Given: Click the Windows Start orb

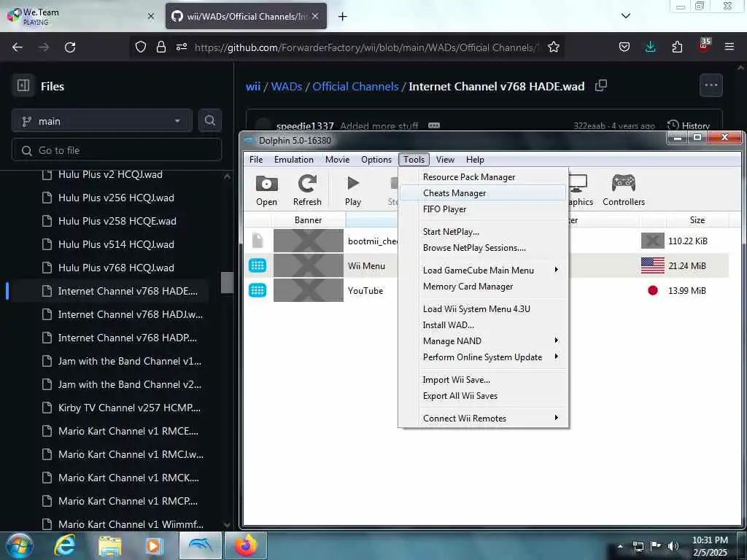Looking at the screenshot, I should [x=20, y=545].
